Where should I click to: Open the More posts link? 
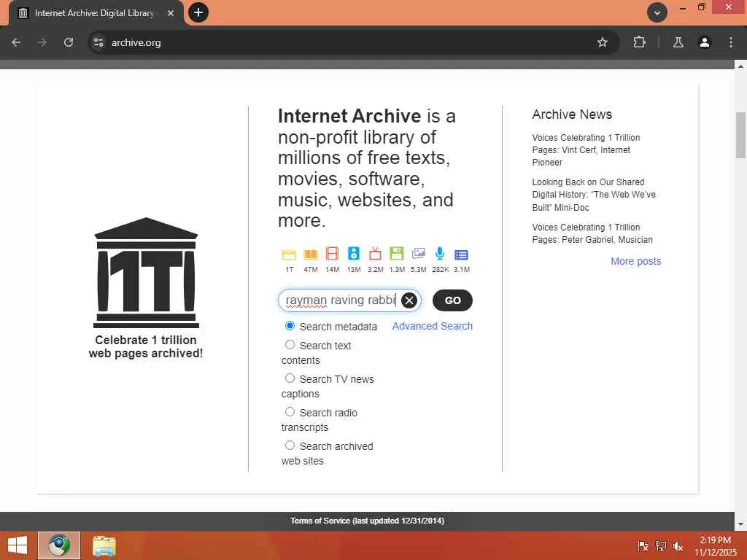coord(636,261)
